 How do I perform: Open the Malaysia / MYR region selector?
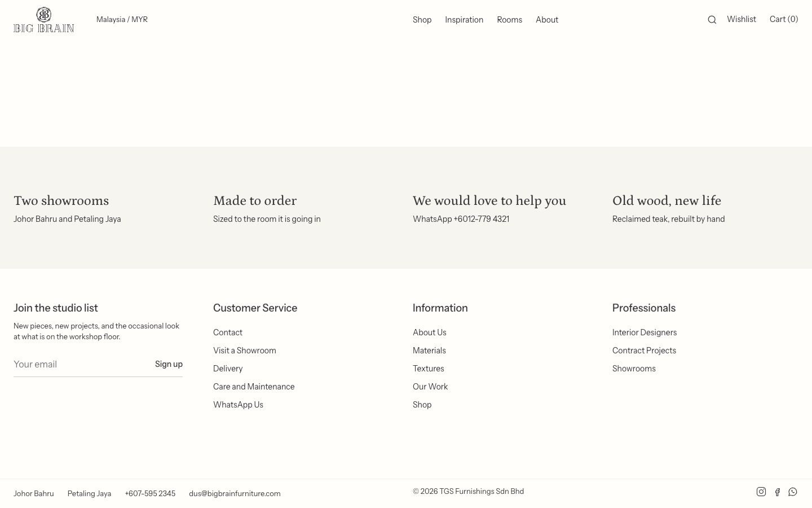(122, 19)
